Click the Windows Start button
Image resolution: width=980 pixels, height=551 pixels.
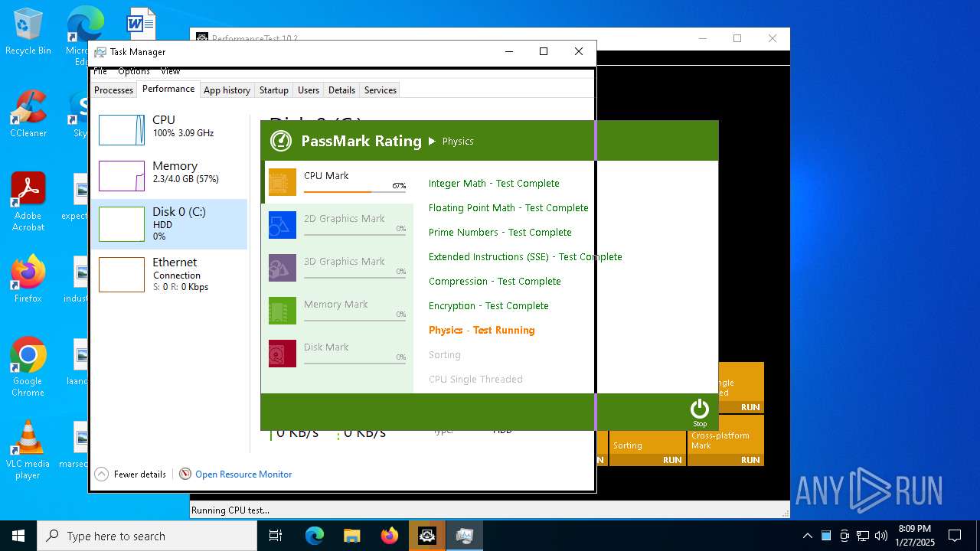pos(18,536)
